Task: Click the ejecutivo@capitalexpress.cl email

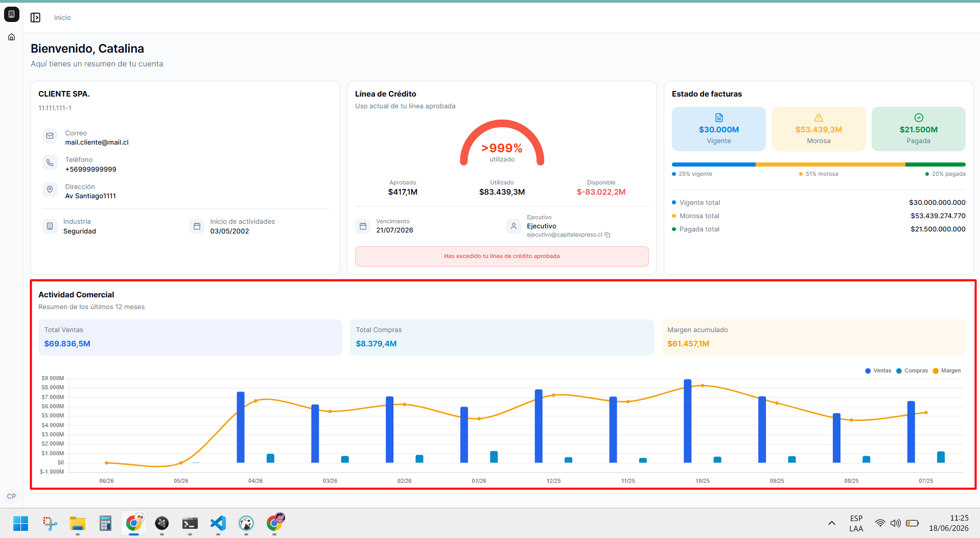Action: [x=565, y=235]
